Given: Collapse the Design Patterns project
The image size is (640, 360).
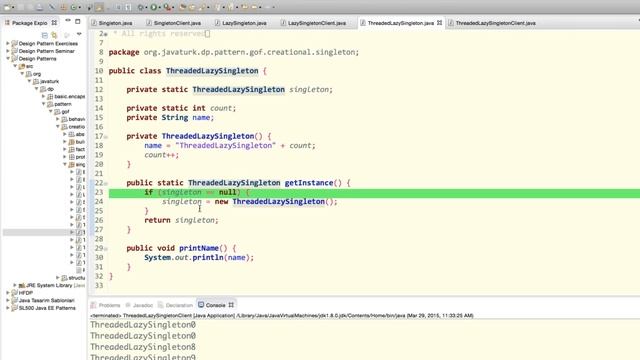Looking at the screenshot, I should [x=8, y=59].
